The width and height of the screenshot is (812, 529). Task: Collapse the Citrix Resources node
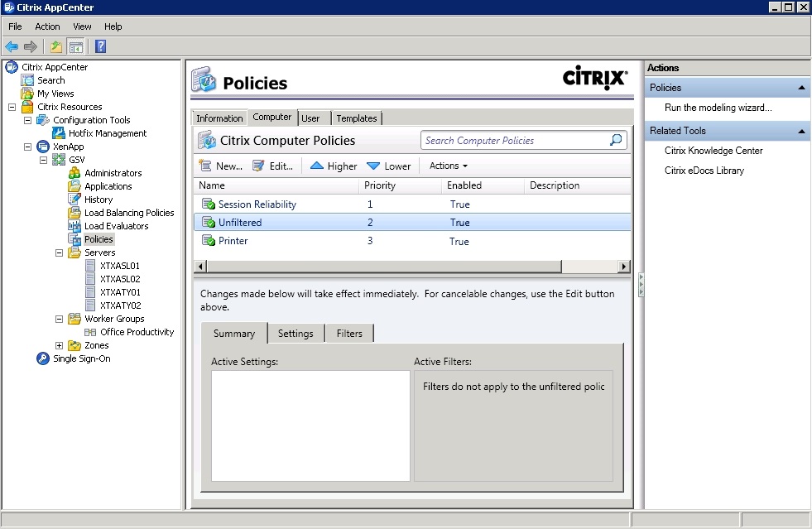12,108
